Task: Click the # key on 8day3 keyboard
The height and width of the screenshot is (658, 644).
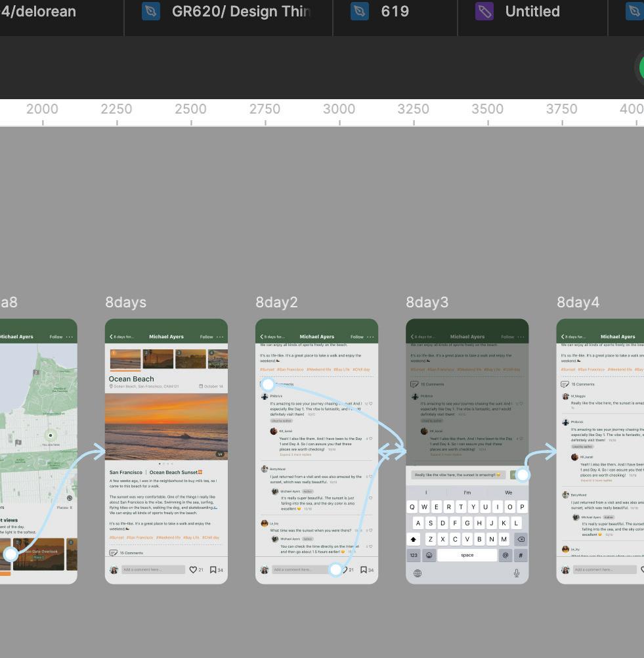Action: (x=521, y=555)
